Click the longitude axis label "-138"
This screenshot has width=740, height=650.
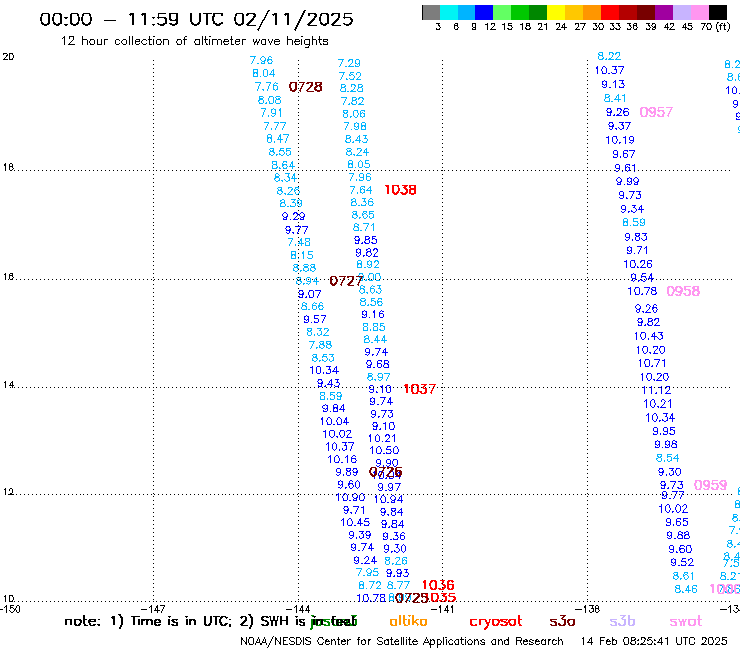[588, 609]
